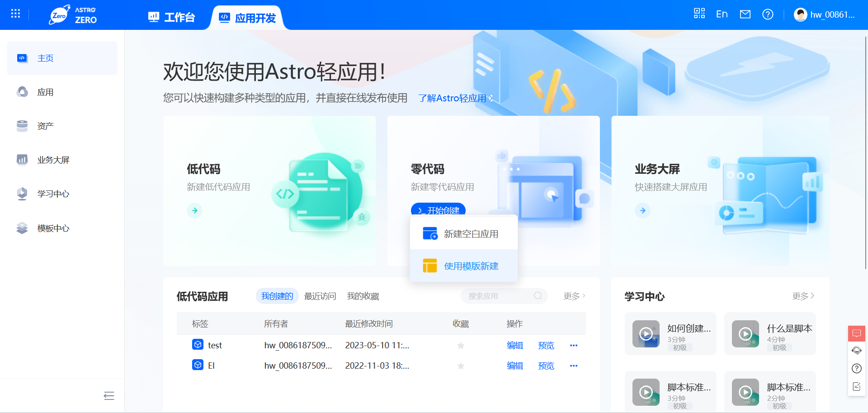Open the red chat feedback icon on right edge
The image size is (868, 413).
point(856,333)
